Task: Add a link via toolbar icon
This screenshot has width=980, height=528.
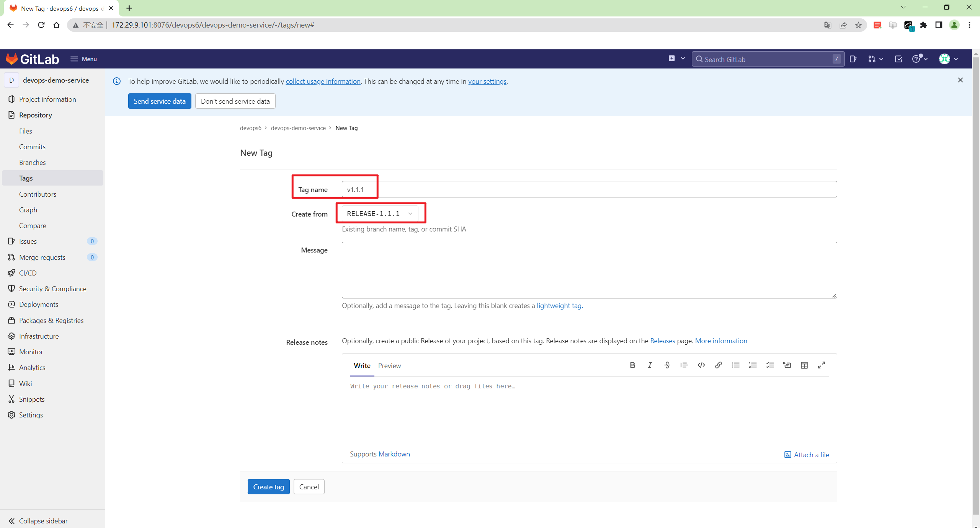Action: tap(718, 365)
